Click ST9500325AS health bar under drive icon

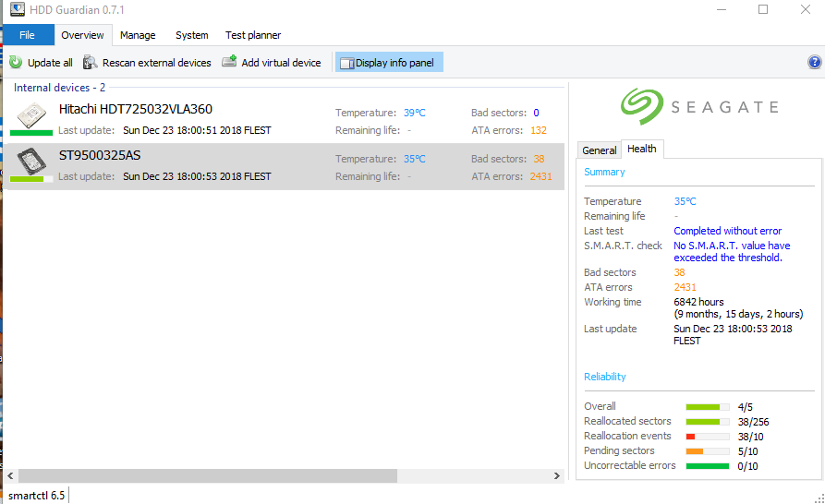point(31,179)
